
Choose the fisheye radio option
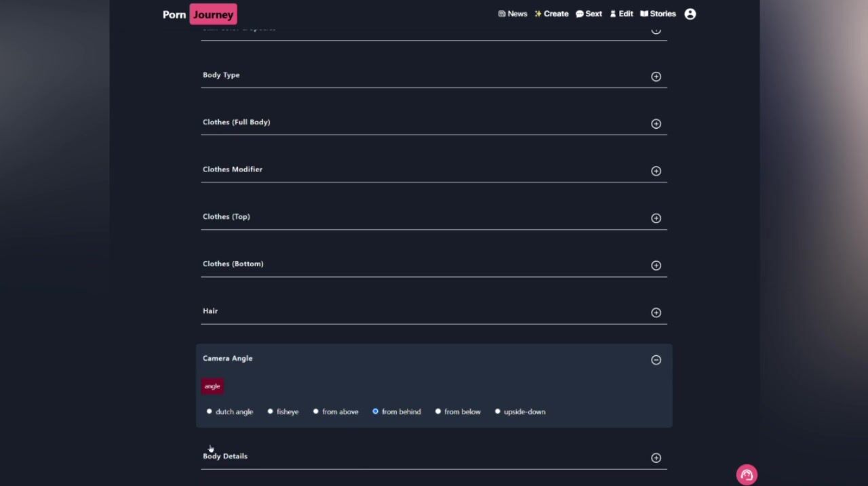coord(271,411)
